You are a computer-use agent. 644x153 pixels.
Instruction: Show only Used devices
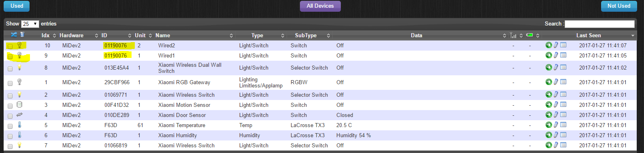(x=17, y=6)
